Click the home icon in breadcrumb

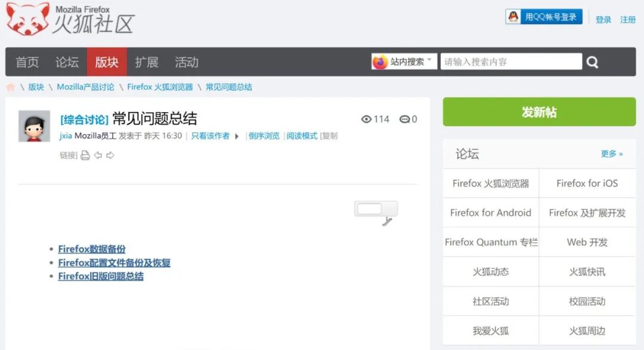11,87
